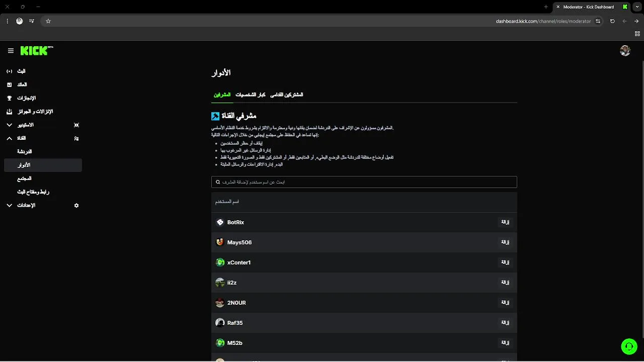Open رابط ومفتاح البث sidebar item
Viewport: 644px width, 362px height.
coord(43,192)
